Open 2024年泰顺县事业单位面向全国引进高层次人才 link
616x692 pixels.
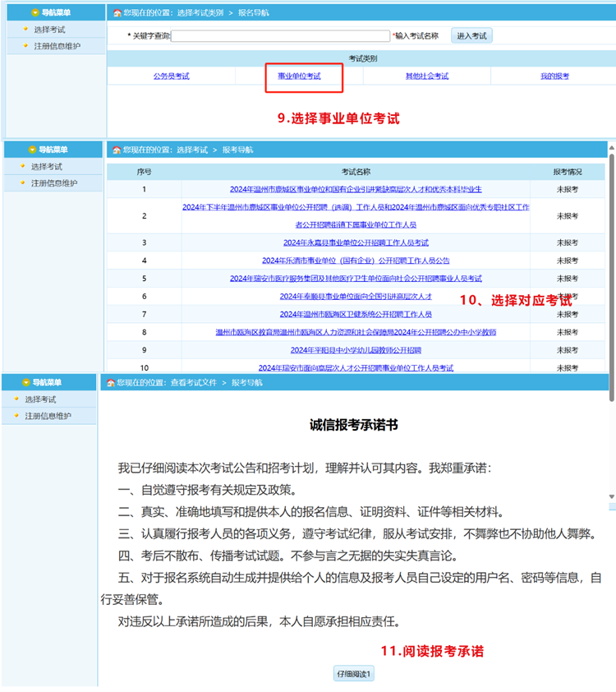click(x=356, y=297)
